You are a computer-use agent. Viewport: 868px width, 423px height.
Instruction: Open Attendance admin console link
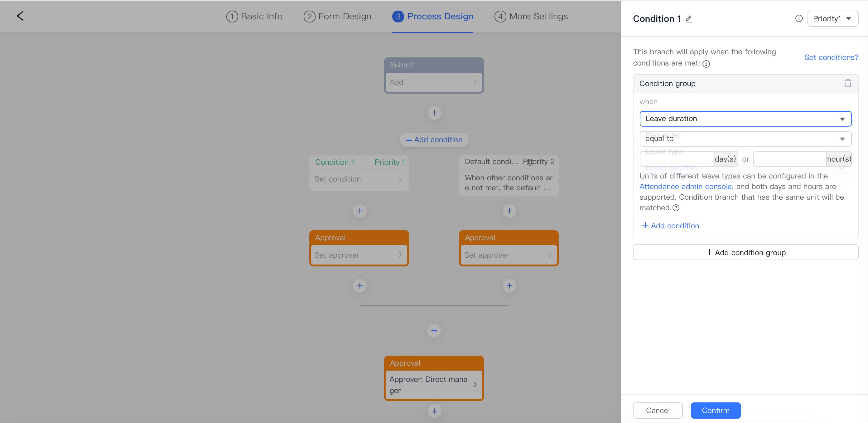pyautogui.click(x=685, y=187)
